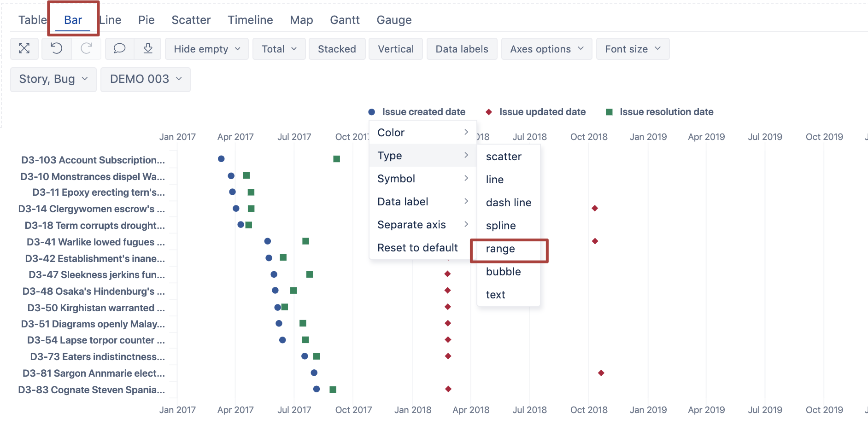Image resolution: width=868 pixels, height=431 pixels.
Task: Click the D3-103 Account Subscription row label
Action: [x=92, y=160]
